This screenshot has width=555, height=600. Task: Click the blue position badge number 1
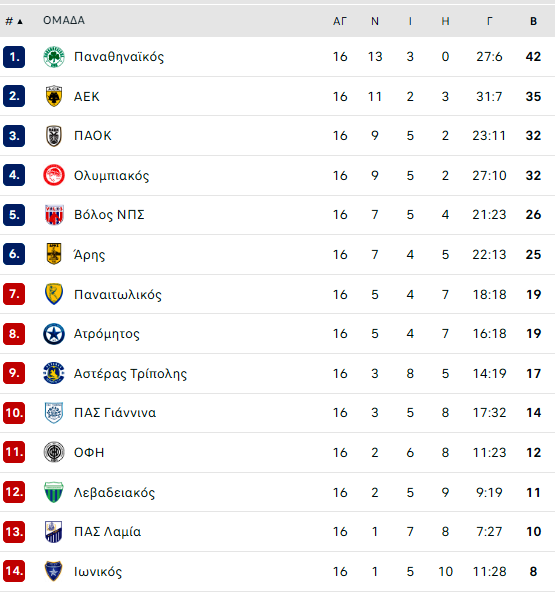tap(14, 57)
